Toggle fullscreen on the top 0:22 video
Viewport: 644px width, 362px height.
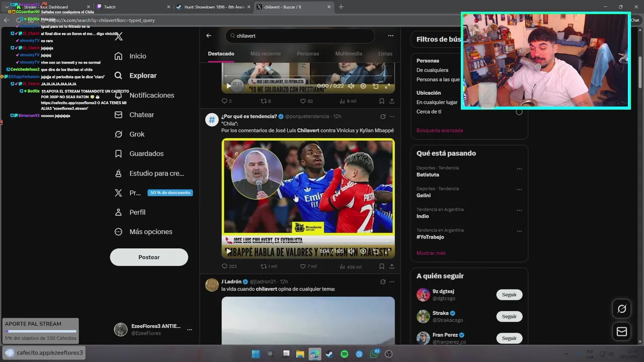(387, 86)
